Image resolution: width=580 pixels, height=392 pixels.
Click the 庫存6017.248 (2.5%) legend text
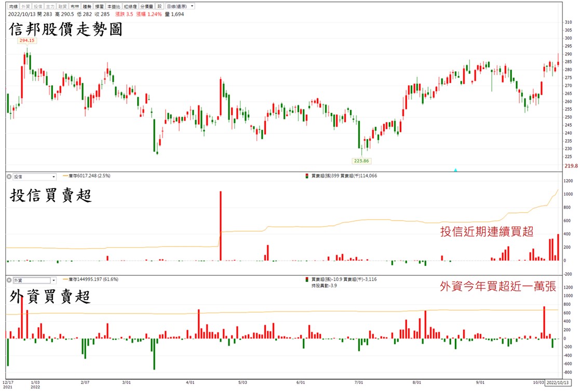tap(89, 175)
